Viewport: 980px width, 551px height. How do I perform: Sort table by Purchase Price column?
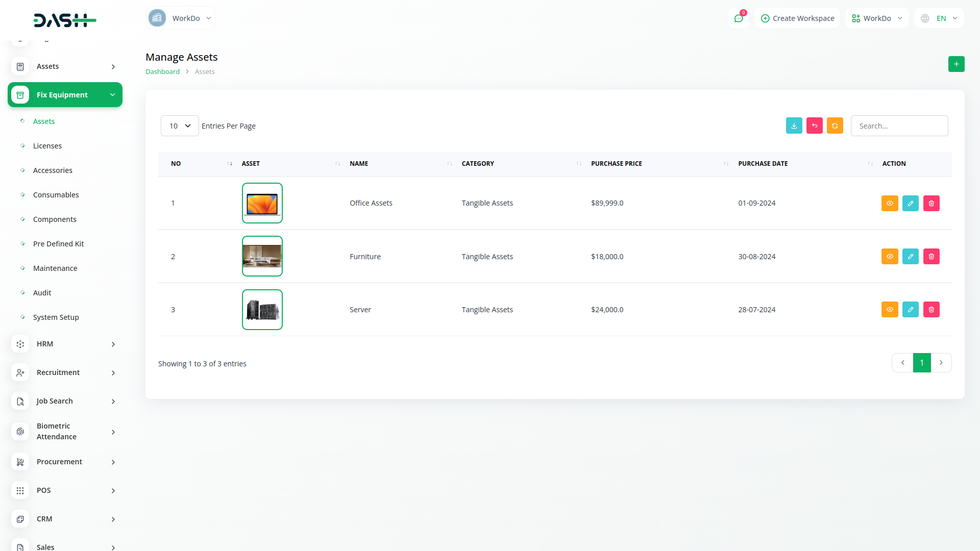click(x=617, y=164)
